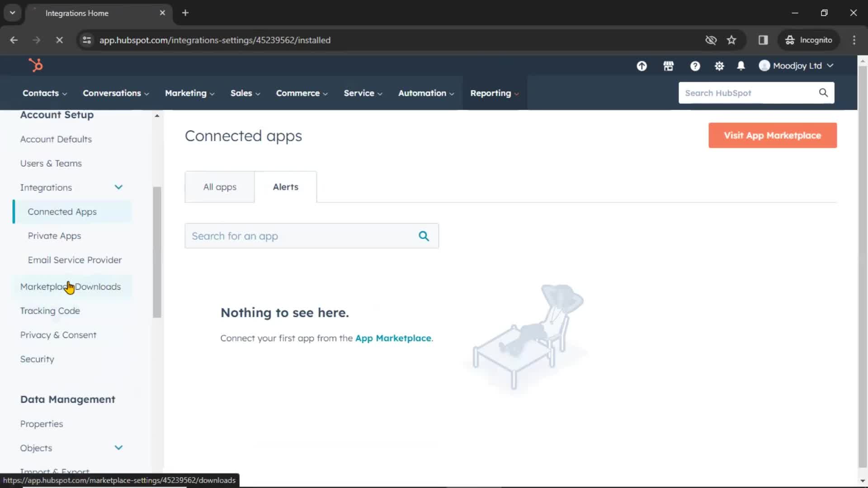Click the Visit App Marketplace button
Viewport: 868px width, 488px height.
pyautogui.click(x=773, y=135)
